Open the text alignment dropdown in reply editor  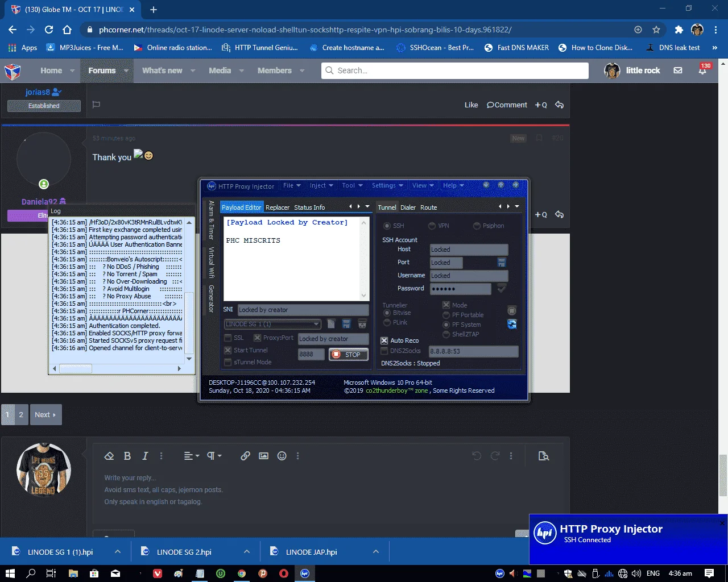click(192, 456)
